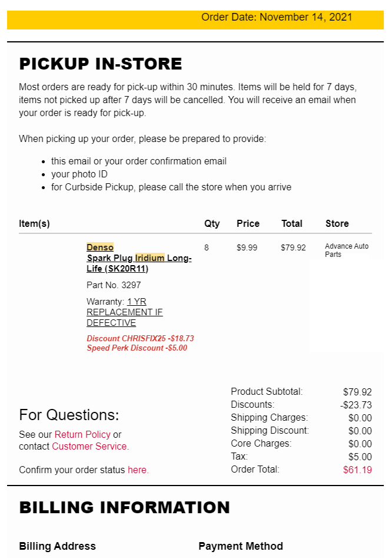Click the Order Total amount $61.19
Viewport: 392px width, 558px height.
pyautogui.click(x=357, y=470)
